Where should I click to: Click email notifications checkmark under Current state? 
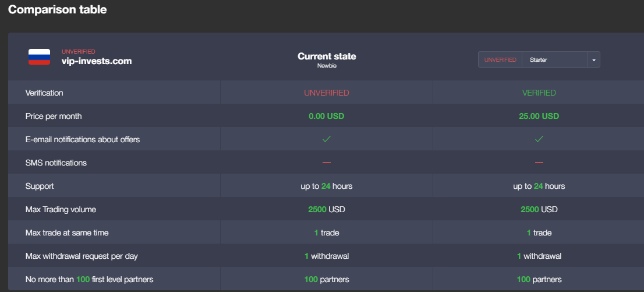327,139
